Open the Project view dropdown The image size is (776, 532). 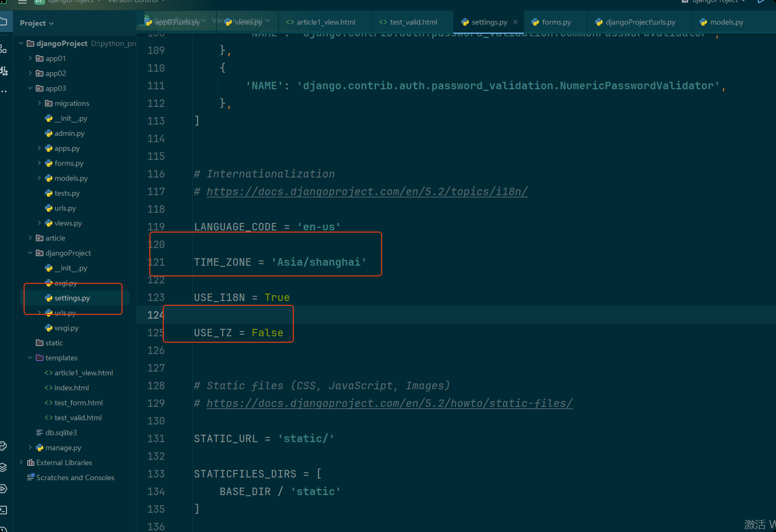point(37,23)
